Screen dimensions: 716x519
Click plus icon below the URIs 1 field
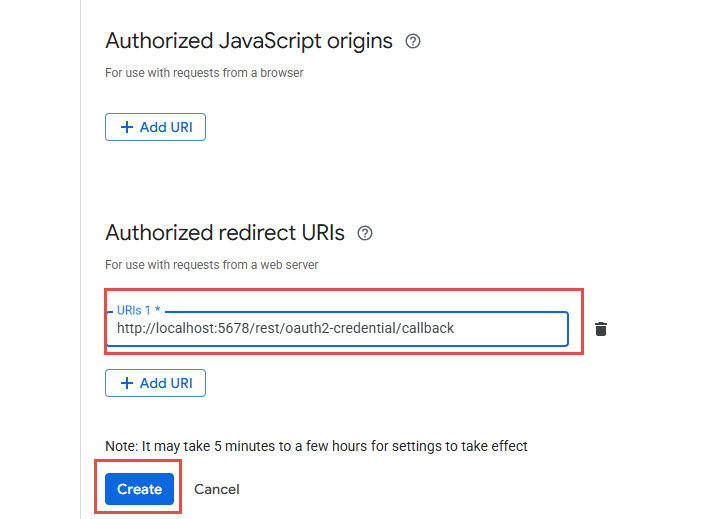click(126, 383)
